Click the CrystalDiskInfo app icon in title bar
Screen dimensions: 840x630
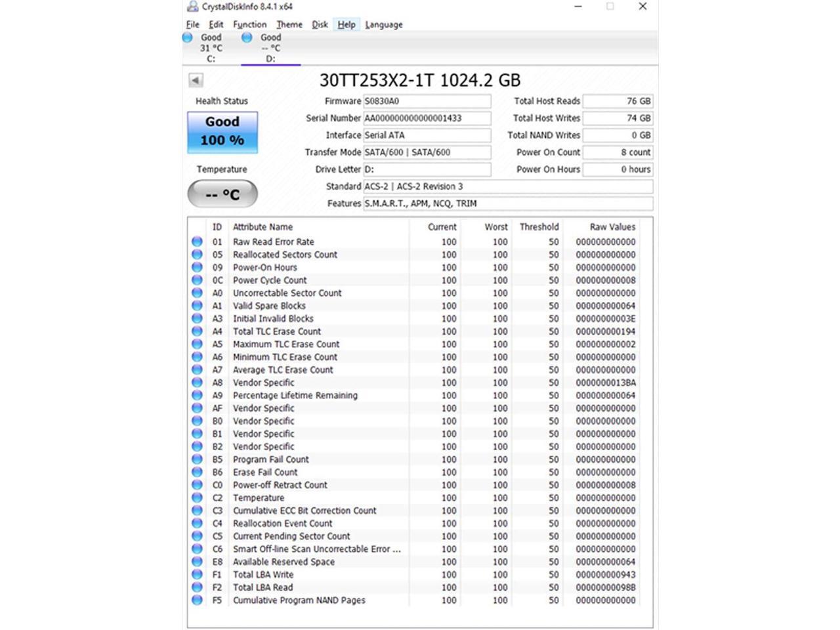click(x=192, y=7)
